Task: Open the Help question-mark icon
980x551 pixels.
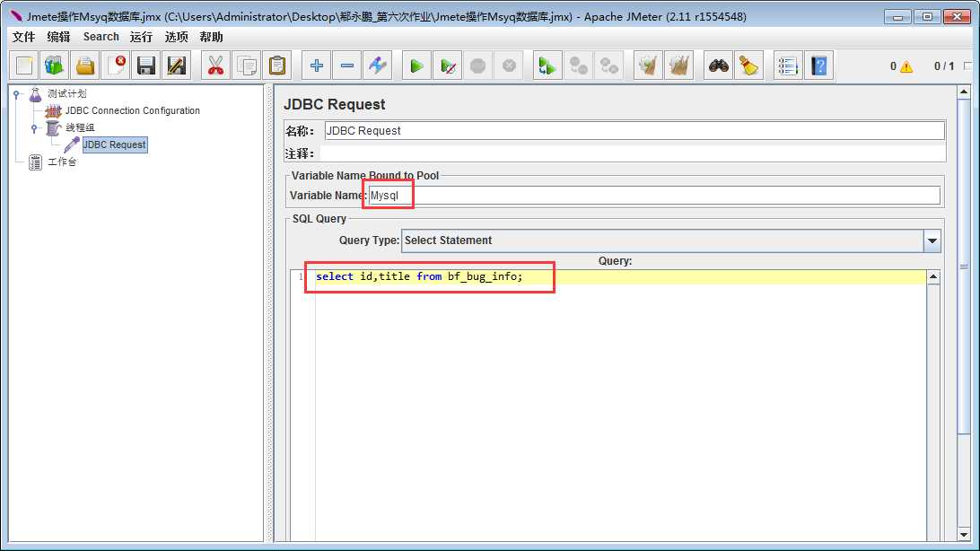Action: 818,66
